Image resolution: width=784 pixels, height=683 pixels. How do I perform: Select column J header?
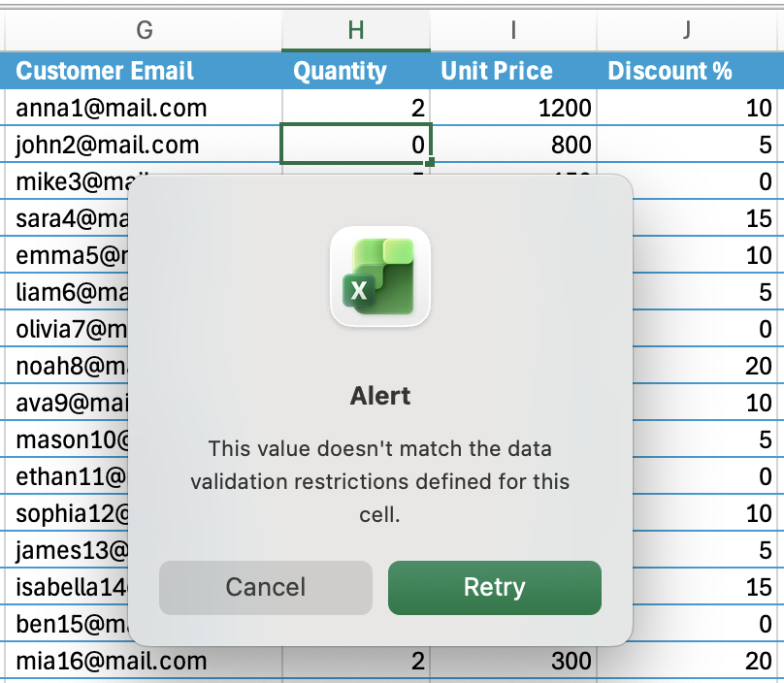(687, 30)
